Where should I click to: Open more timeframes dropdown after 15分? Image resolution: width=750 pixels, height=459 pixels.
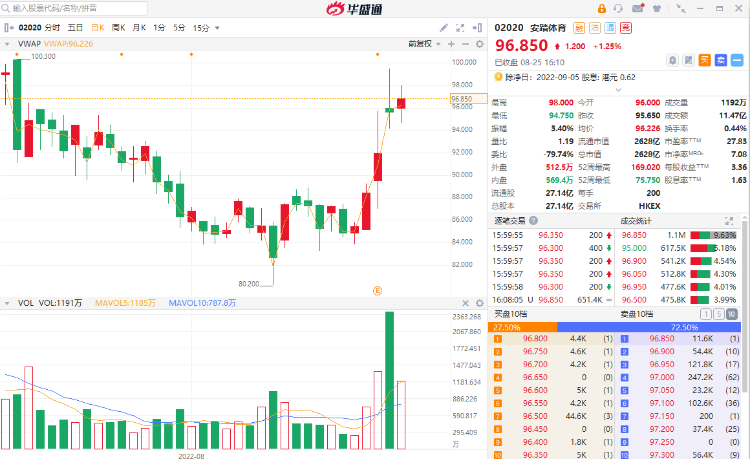coord(217,28)
